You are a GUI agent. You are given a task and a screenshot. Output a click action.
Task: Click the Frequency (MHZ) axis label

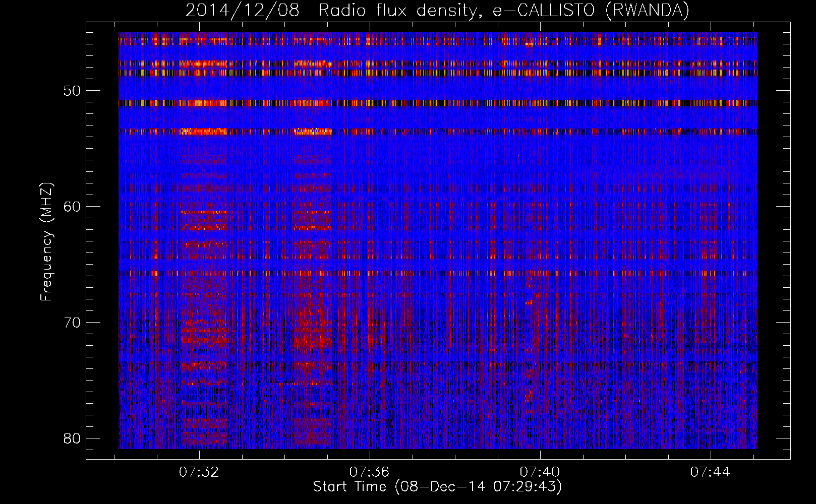[46, 242]
